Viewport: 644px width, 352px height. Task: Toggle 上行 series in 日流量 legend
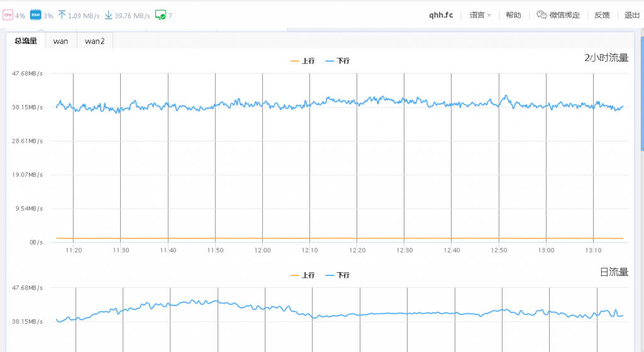coord(303,275)
